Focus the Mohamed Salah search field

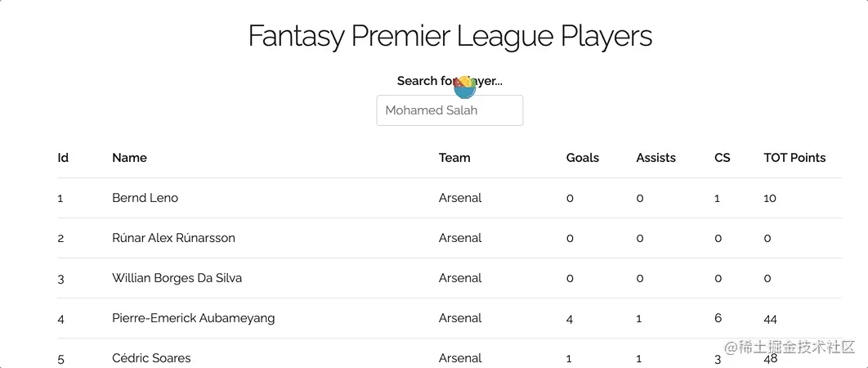tap(450, 110)
